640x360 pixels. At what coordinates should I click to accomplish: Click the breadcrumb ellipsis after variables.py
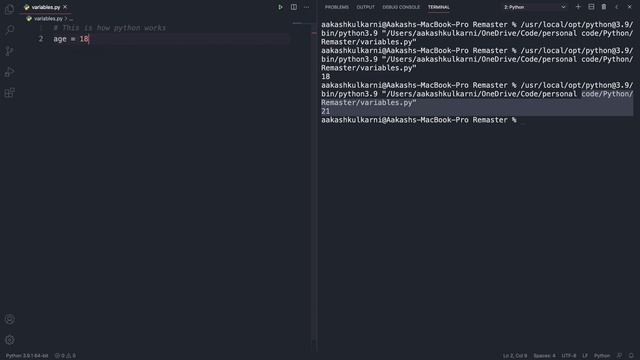[71, 19]
